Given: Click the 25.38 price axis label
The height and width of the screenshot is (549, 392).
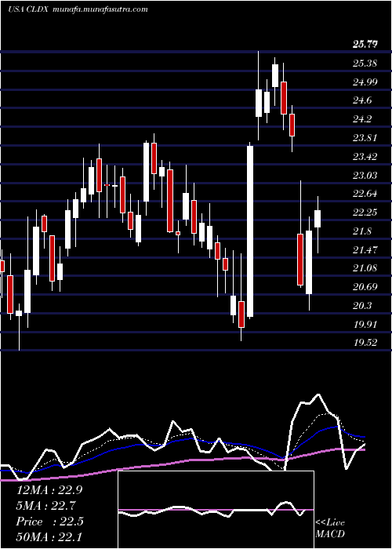Looking at the screenshot, I should click(365, 64).
